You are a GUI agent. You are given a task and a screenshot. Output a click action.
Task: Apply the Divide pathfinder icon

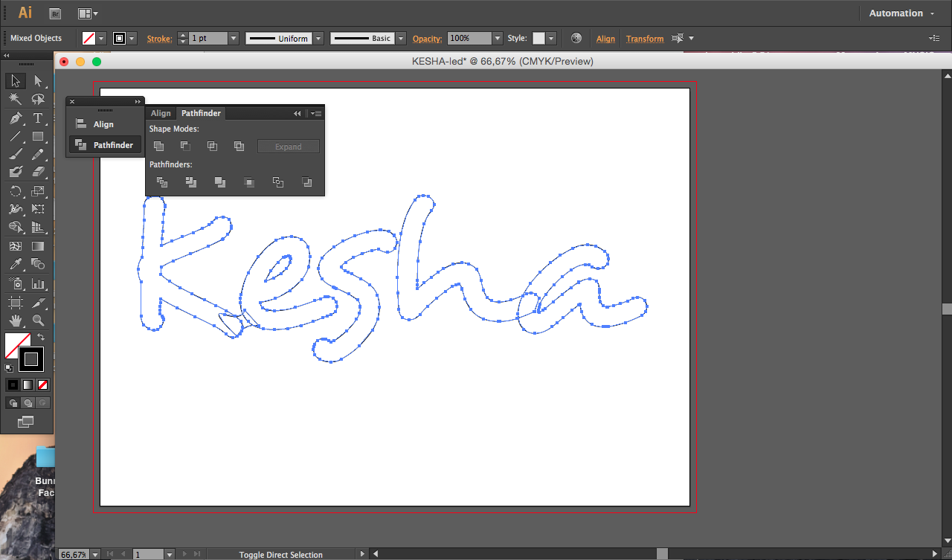pyautogui.click(x=161, y=181)
